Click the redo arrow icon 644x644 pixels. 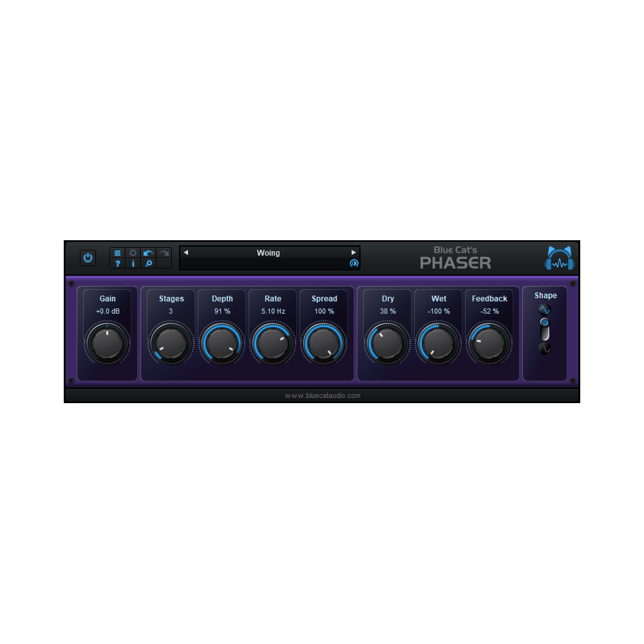pyautogui.click(x=163, y=252)
